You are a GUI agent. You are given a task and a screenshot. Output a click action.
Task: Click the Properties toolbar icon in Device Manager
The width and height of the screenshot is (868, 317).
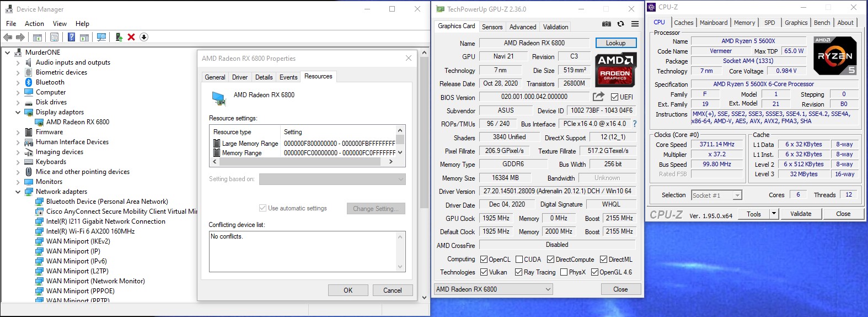(x=54, y=37)
